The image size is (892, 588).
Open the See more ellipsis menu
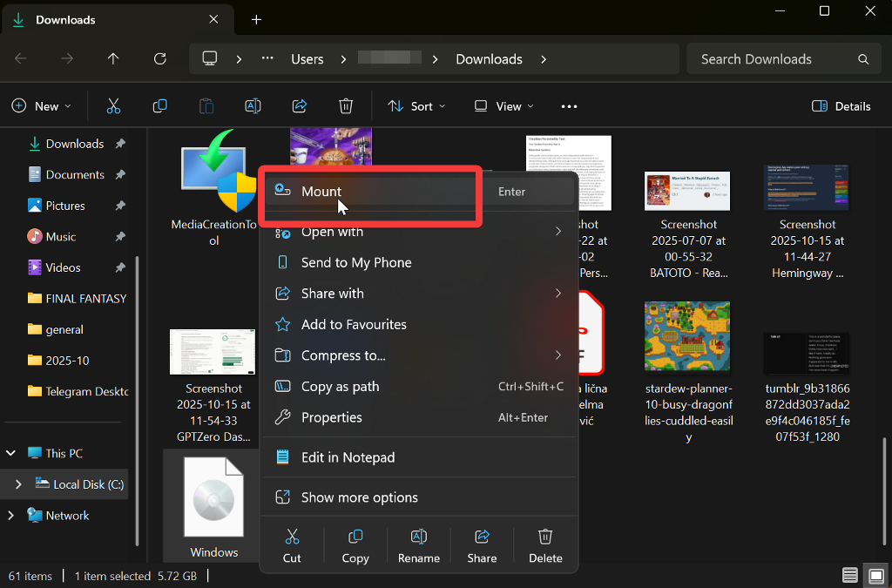pos(569,106)
